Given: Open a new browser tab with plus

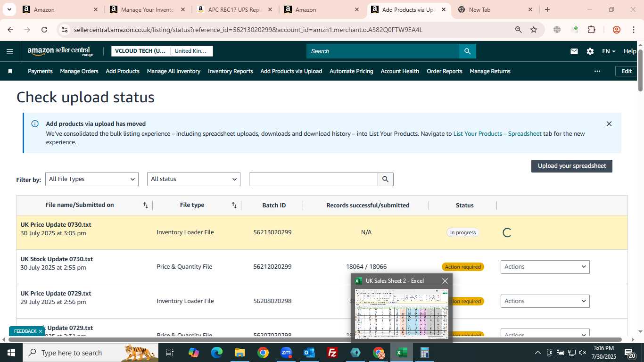Looking at the screenshot, I should coord(547,9).
